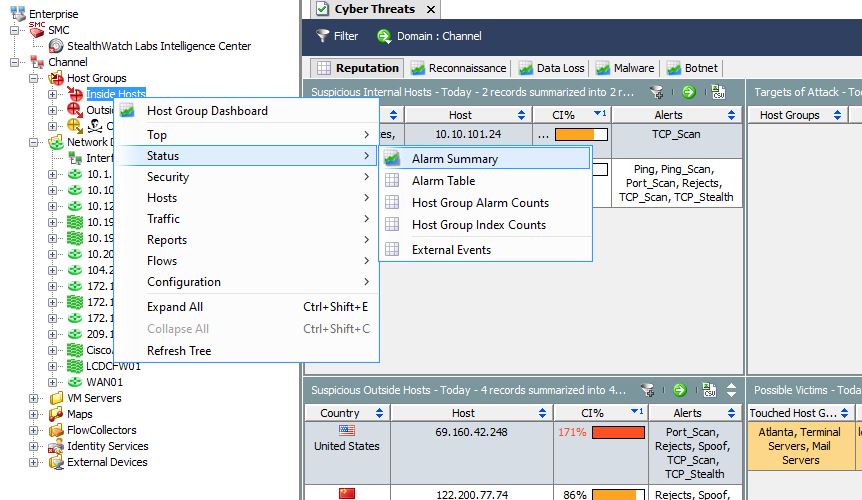Click the Maps folder icon
Screen dimensions: 862x500
(56, 414)
